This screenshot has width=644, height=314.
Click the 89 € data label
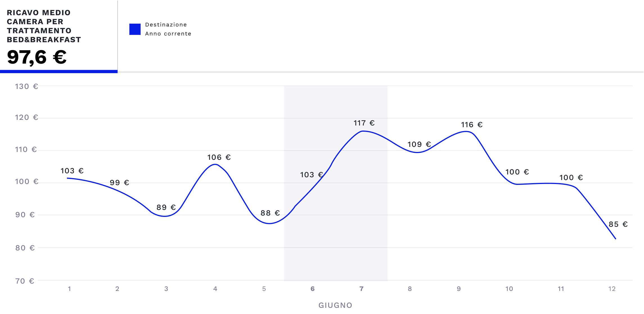(166, 208)
